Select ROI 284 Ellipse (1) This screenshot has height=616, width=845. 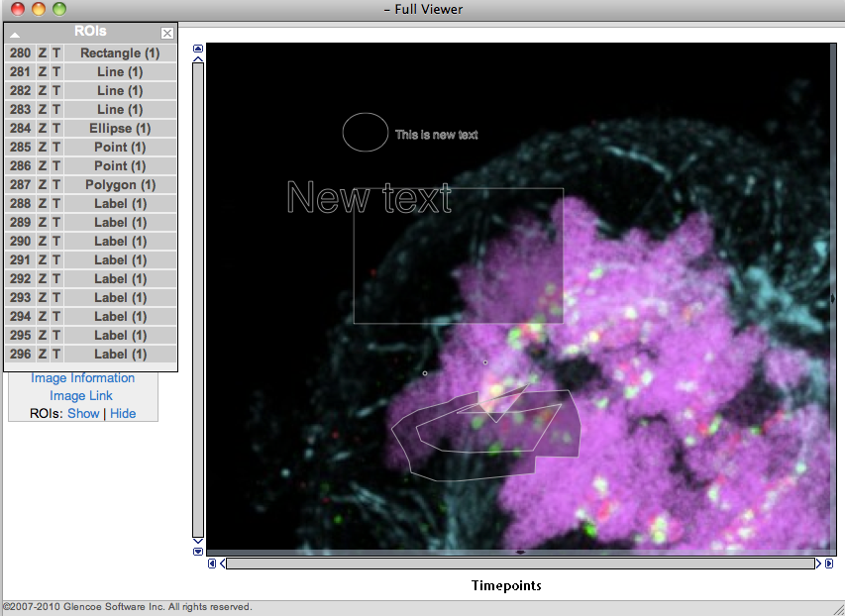pos(120,129)
